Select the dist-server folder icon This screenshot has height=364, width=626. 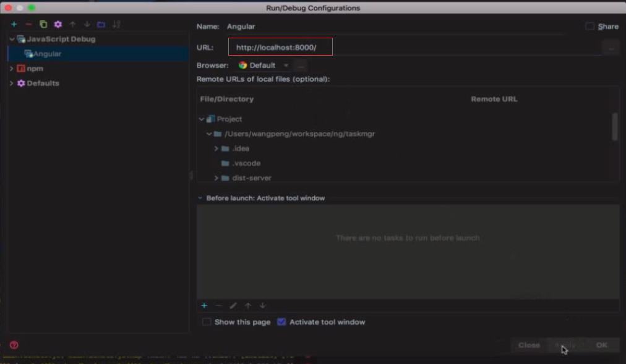tap(225, 178)
